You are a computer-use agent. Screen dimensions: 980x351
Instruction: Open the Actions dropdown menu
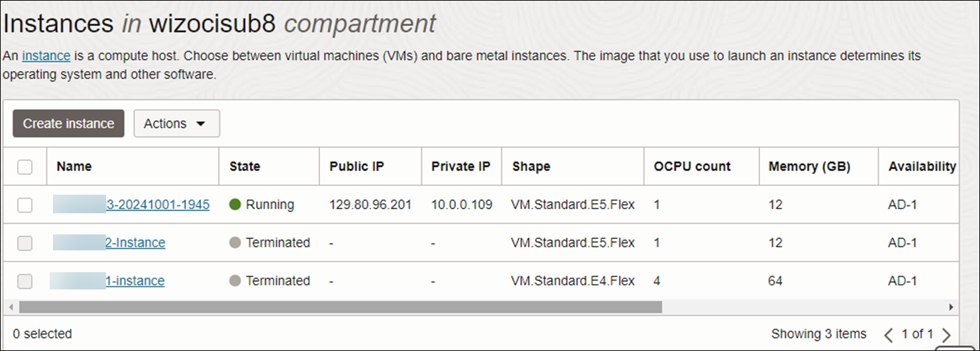click(177, 124)
